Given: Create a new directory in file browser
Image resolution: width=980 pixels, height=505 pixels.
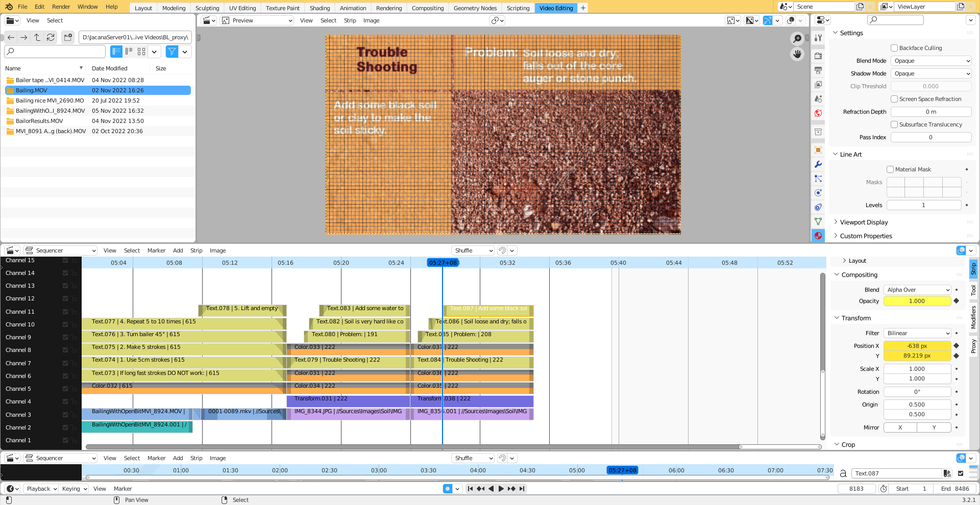Looking at the screenshot, I should click(x=67, y=37).
